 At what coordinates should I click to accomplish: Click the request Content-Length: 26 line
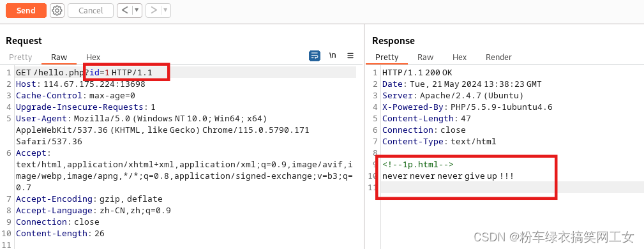coord(60,234)
